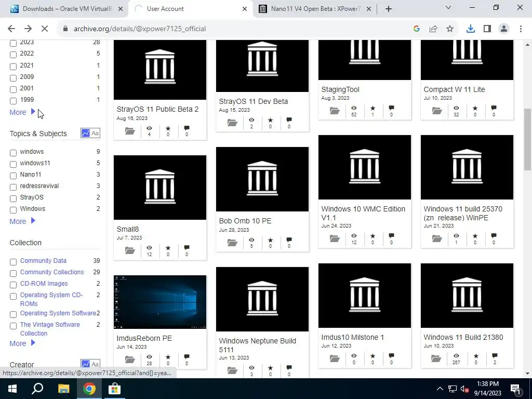Click muted volume icon in tray
The width and height of the screenshot is (532, 399).
(x=464, y=389)
